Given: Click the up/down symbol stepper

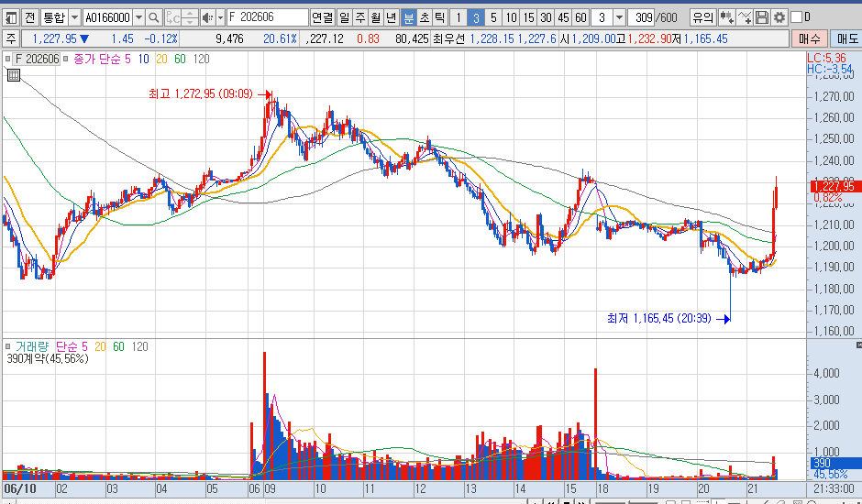Looking at the screenshot, I should pyautogui.click(x=190, y=17).
